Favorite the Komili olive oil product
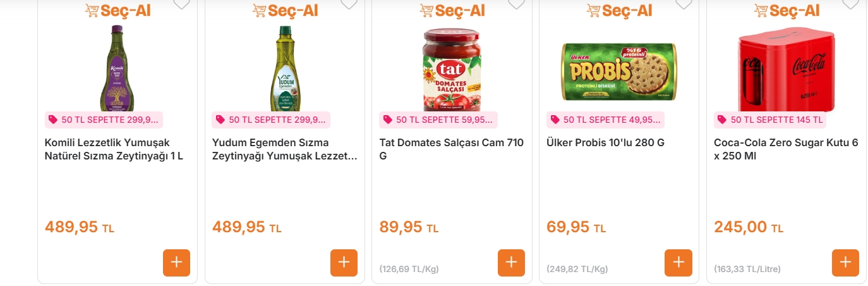868x286 pixels. coord(181,4)
